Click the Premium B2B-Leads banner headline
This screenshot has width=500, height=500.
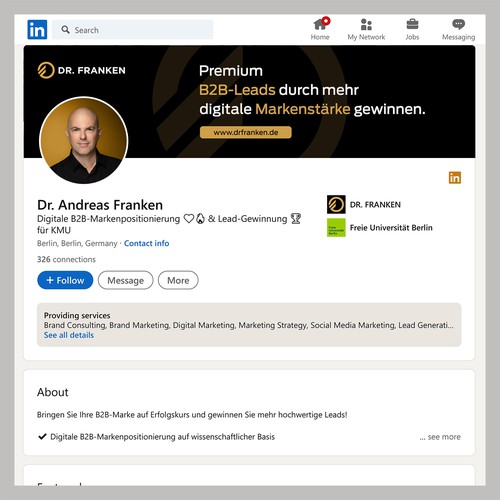312,90
